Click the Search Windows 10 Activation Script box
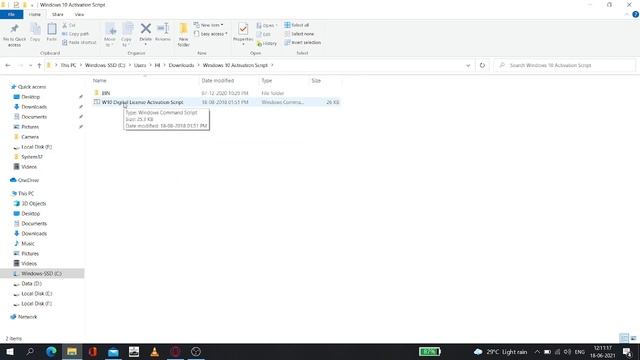The image size is (640, 360). [x=564, y=65]
